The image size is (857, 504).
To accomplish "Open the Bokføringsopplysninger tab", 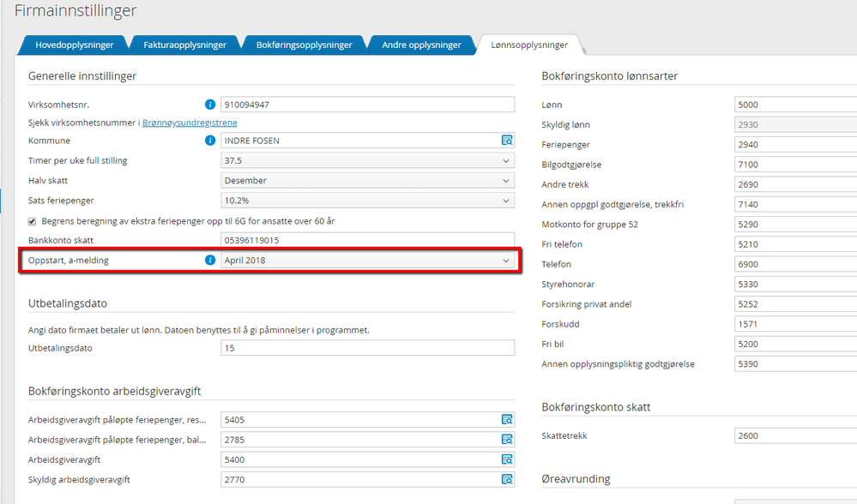I will pos(304,45).
